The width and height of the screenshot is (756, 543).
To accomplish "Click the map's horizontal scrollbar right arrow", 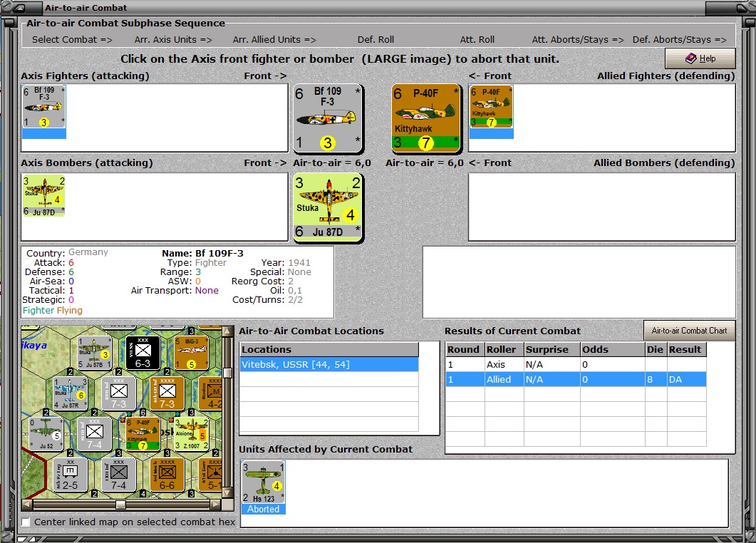I will click(215, 505).
